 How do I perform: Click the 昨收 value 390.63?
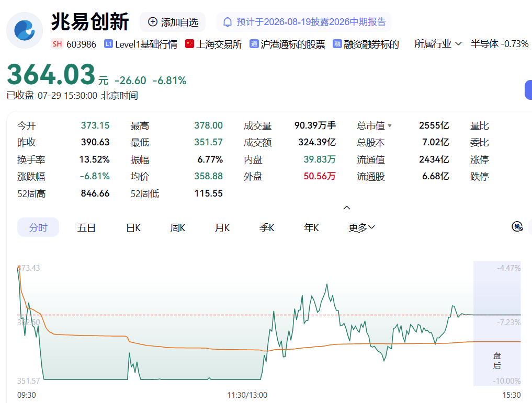click(95, 142)
